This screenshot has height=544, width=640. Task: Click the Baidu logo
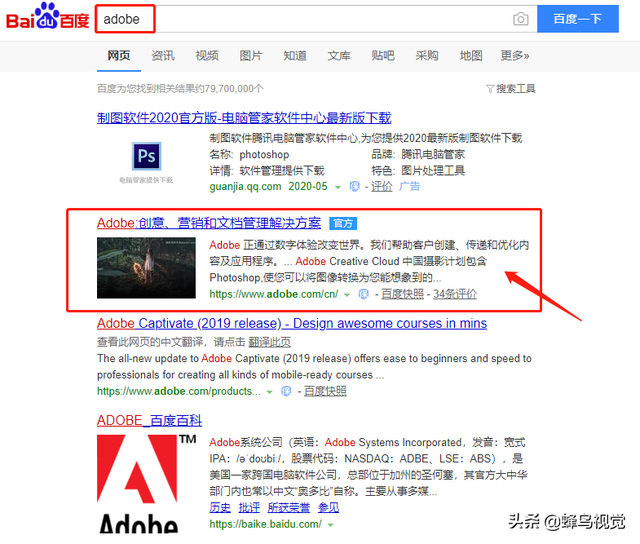[x=47, y=17]
